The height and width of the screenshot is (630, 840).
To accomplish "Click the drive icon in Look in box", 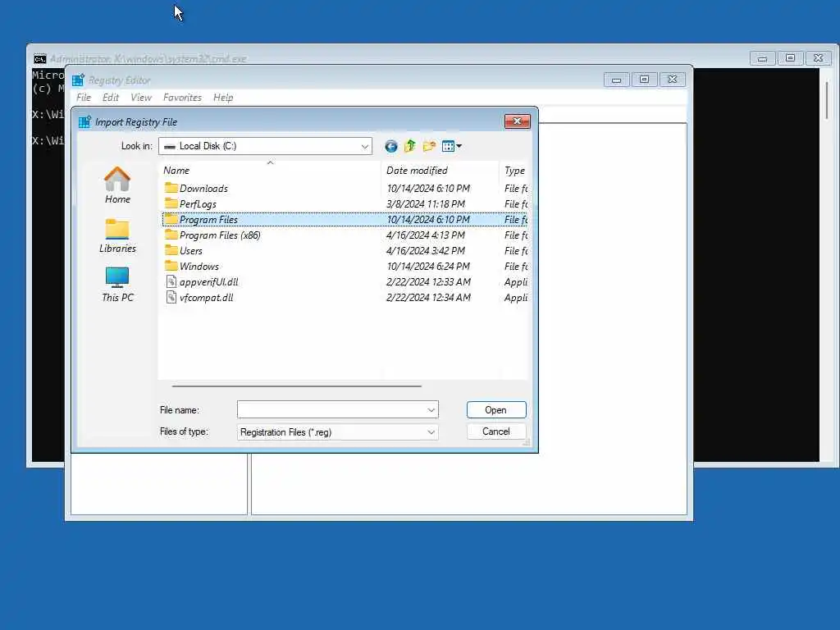I will (x=170, y=146).
